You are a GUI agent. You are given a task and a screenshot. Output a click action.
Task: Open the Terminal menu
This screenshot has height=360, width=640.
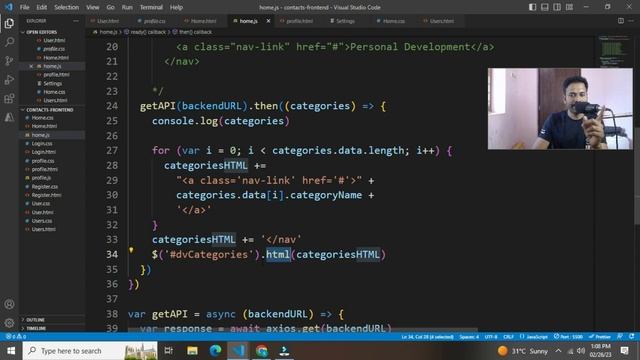point(151,7)
